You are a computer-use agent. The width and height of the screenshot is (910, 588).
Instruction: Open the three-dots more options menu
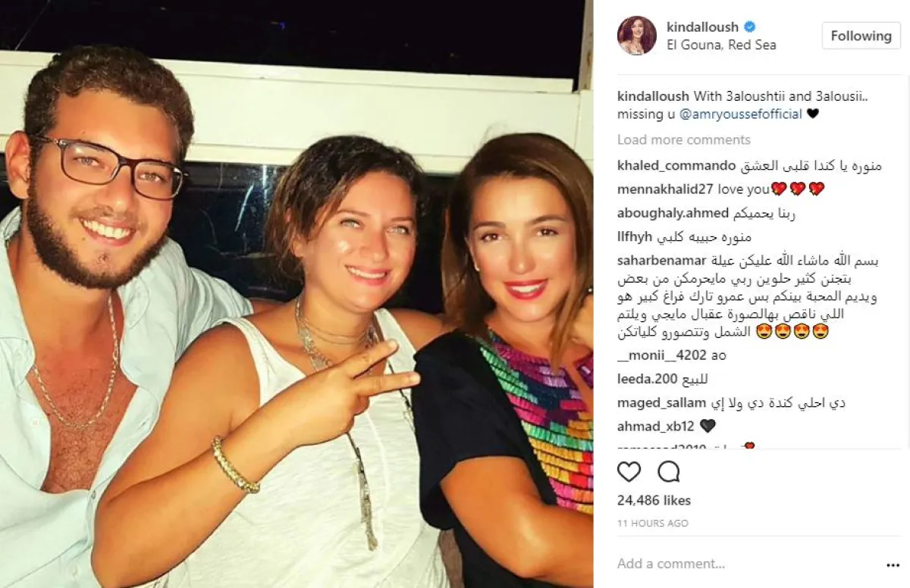click(893, 565)
